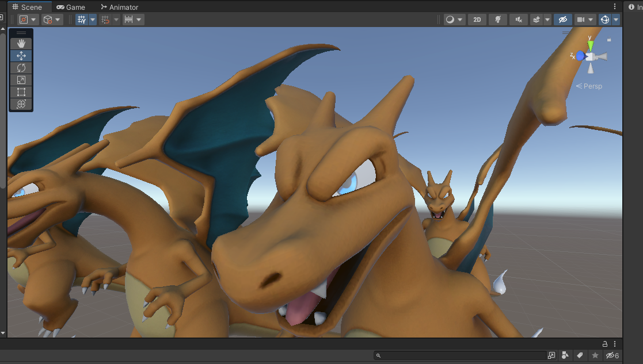
Task: Open the scene camera settings dropdown
Action: point(591,20)
